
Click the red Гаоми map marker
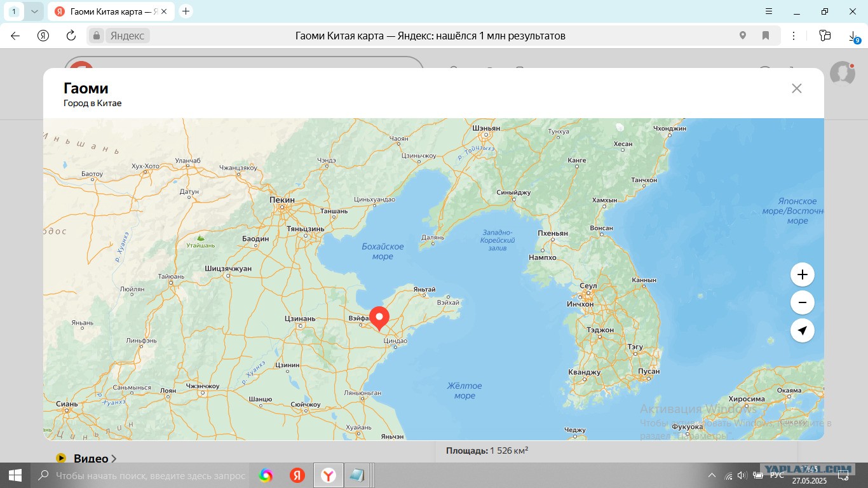[380, 318]
